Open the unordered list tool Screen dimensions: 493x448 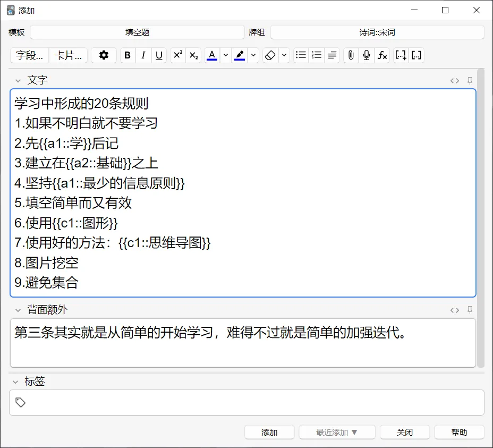(x=300, y=55)
